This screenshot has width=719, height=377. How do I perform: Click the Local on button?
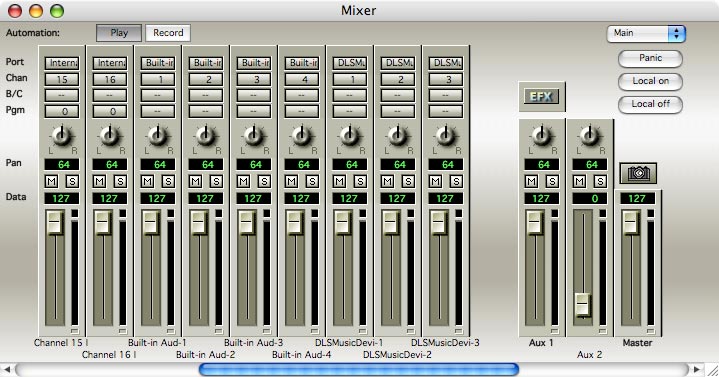650,81
